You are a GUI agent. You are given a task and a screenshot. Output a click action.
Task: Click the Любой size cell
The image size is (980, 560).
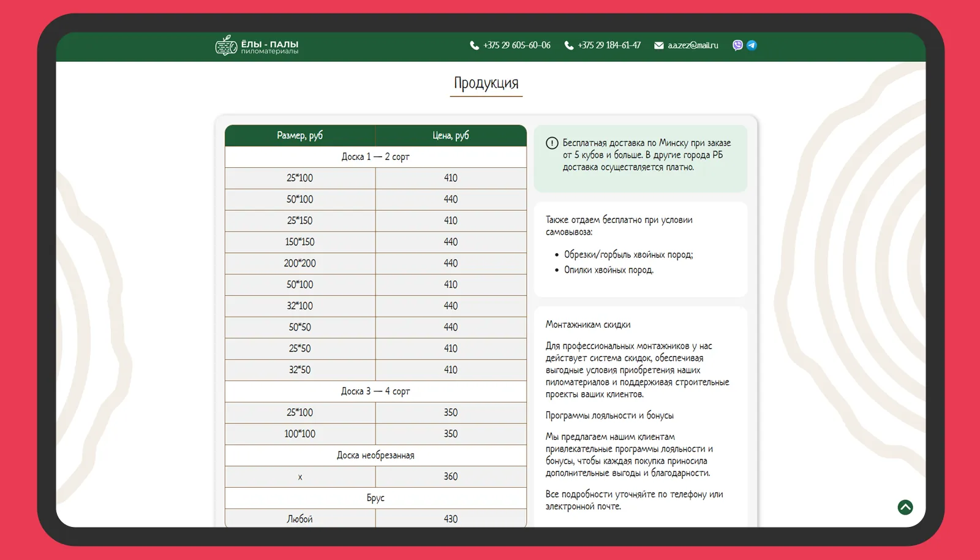300,519
